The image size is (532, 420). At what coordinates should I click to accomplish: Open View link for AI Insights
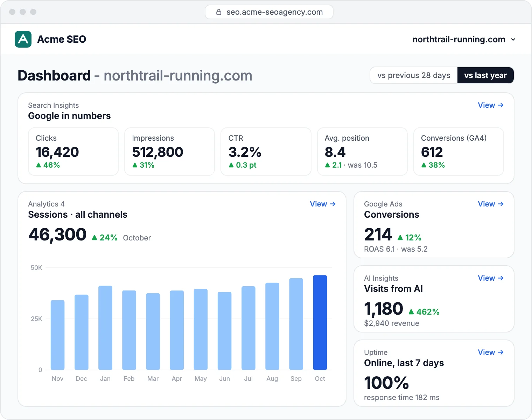pyautogui.click(x=491, y=278)
